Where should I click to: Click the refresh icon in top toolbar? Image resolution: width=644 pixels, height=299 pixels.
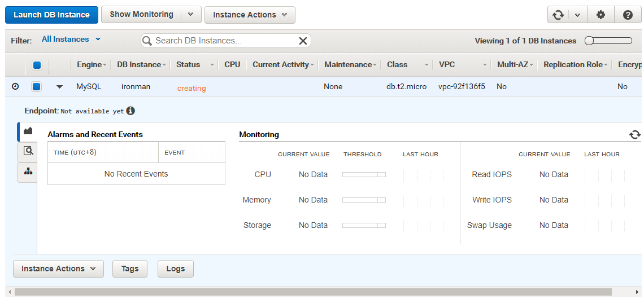558,15
